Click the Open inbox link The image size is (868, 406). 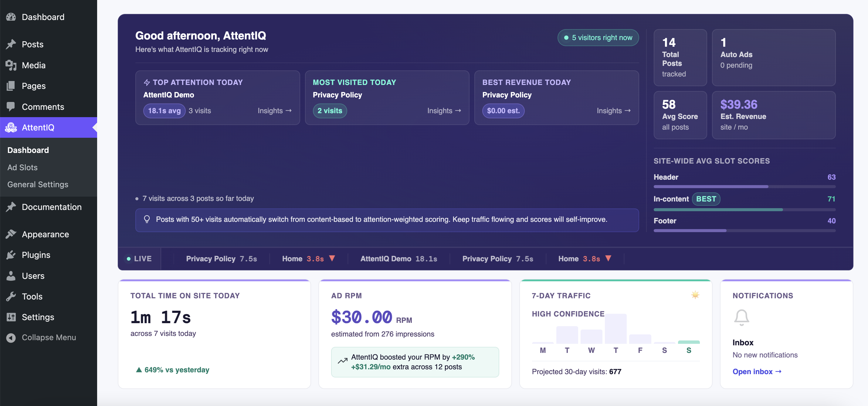click(x=757, y=371)
